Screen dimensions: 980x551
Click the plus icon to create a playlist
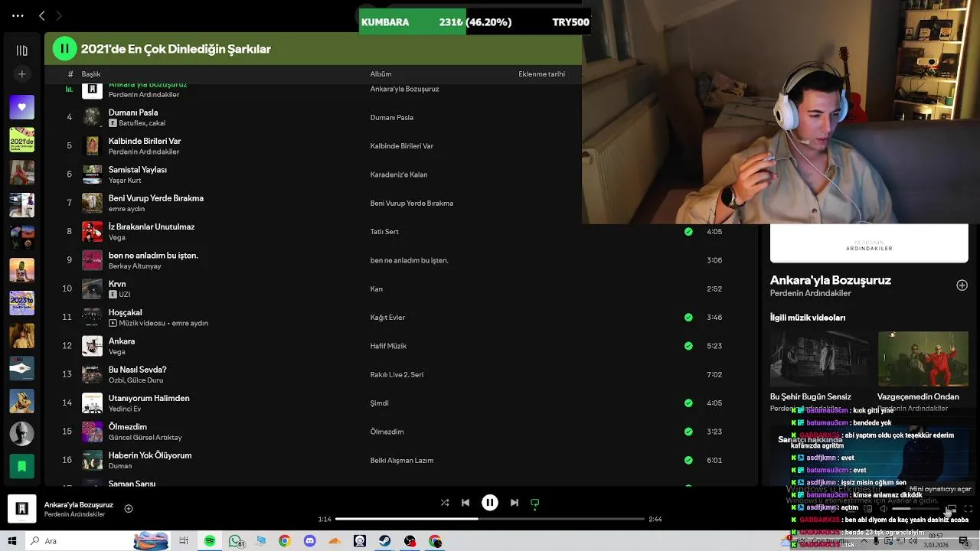(x=21, y=74)
